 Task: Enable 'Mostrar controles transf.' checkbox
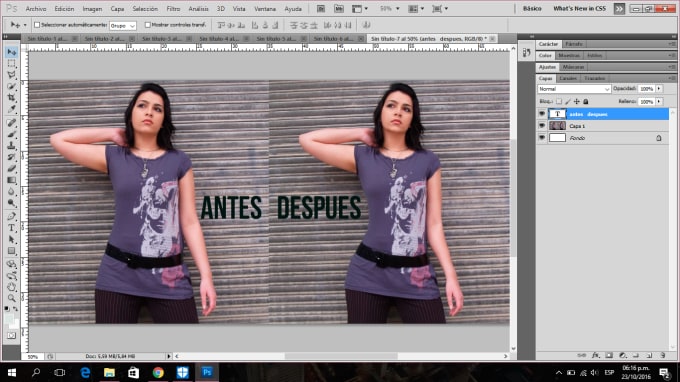point(147,25)
